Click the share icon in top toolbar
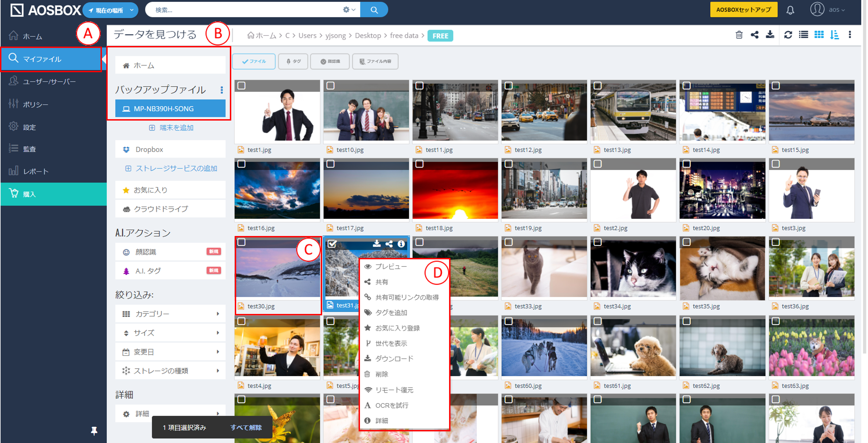This screenshot has height=443, width=868. (754, 35)
